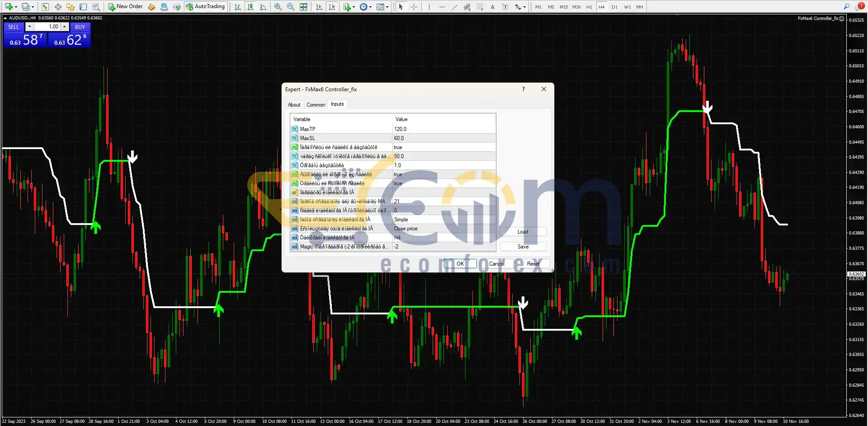Switch to line chart icon
Viewport: 868px width, 426px height.
pyautogui.click(x=263, y=7)
